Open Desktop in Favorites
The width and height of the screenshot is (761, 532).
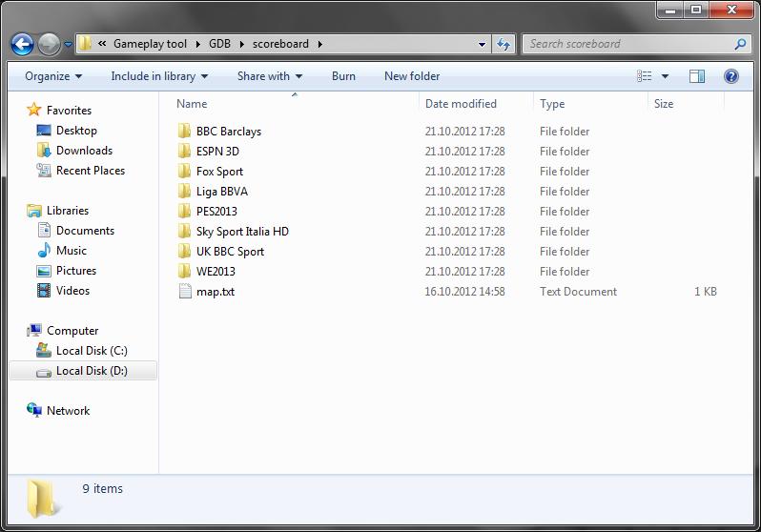tap(76, 131)
